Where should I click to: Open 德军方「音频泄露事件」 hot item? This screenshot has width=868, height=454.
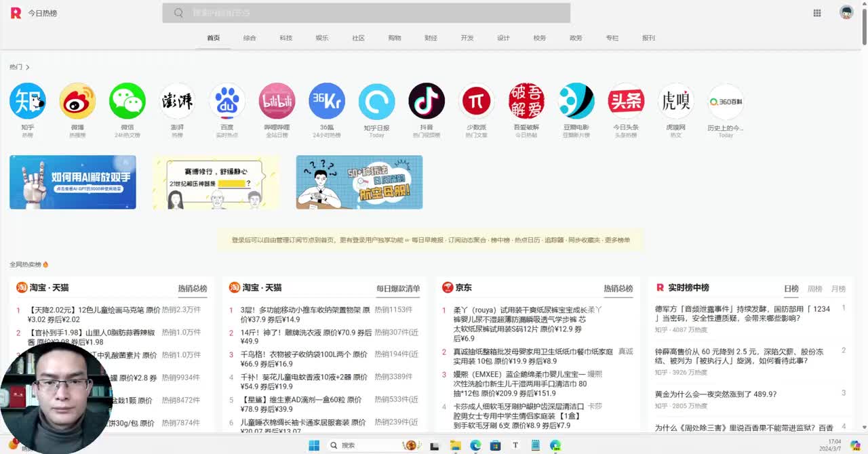(743, 313)
